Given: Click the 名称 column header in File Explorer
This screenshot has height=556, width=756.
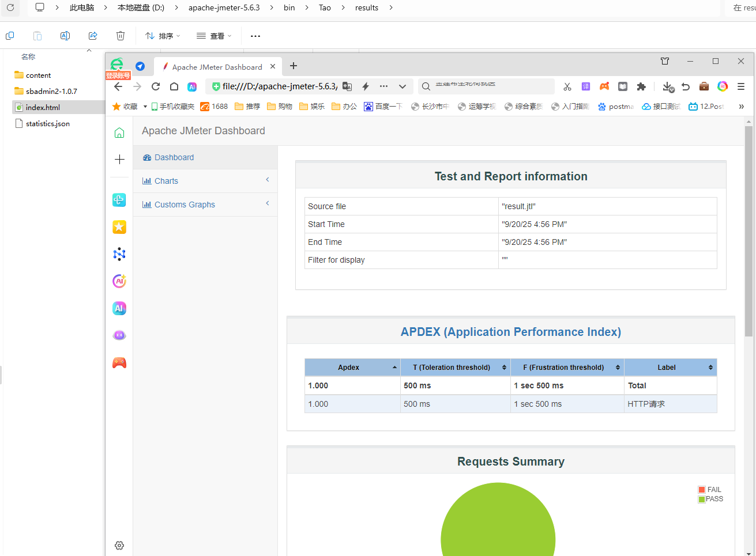Looking at the screenshot, I should pos(28,56).
